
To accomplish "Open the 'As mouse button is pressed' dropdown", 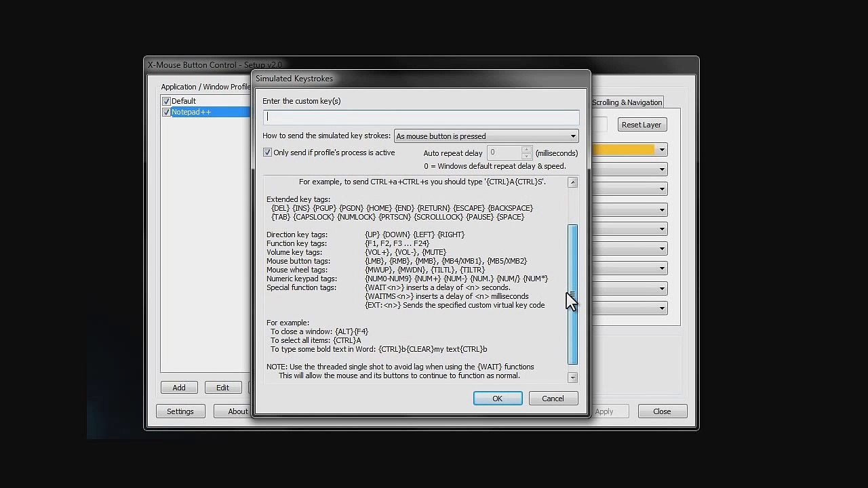I will coord(486,136).
